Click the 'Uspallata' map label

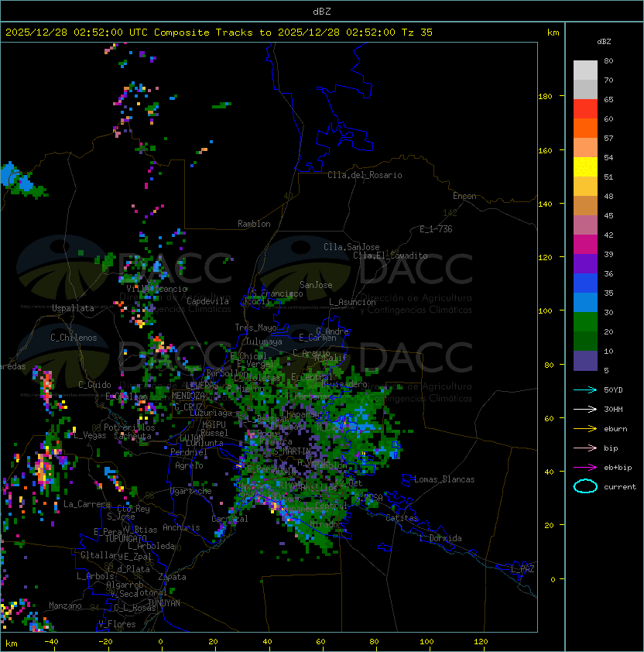[x=73, y=308]
